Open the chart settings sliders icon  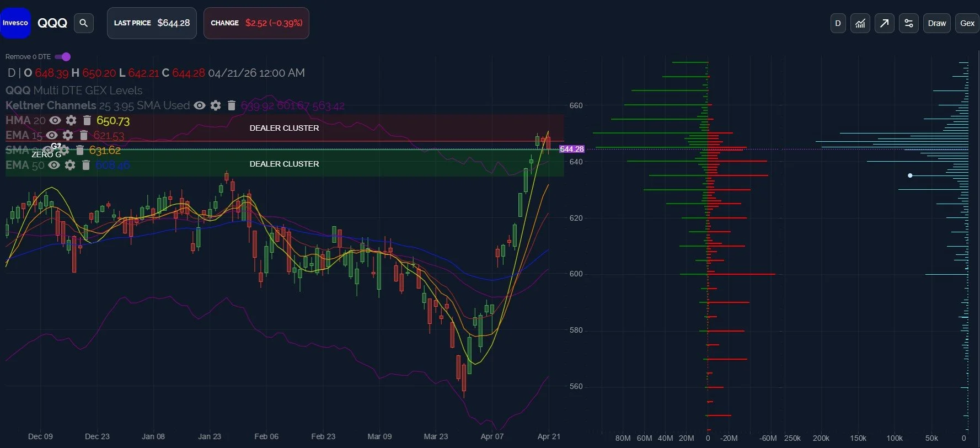pos(909,23)
